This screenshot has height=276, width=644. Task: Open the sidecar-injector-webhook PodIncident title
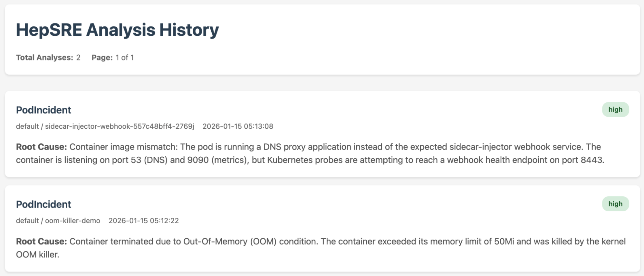(43, 110)
